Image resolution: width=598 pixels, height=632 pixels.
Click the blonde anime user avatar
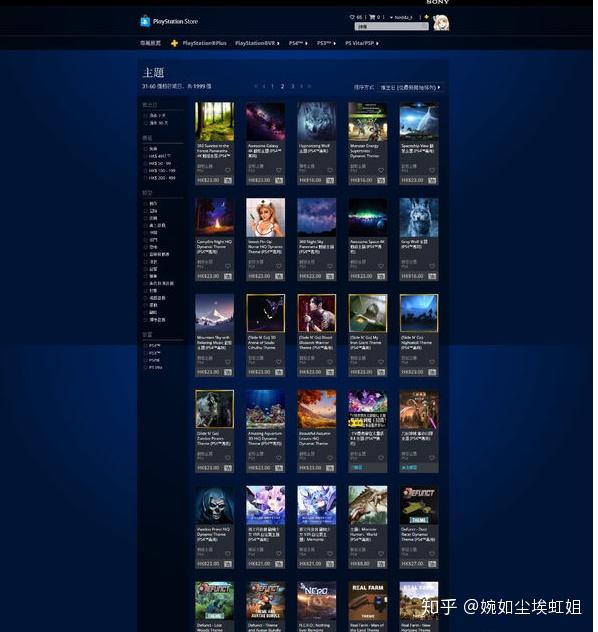point(441,23)
